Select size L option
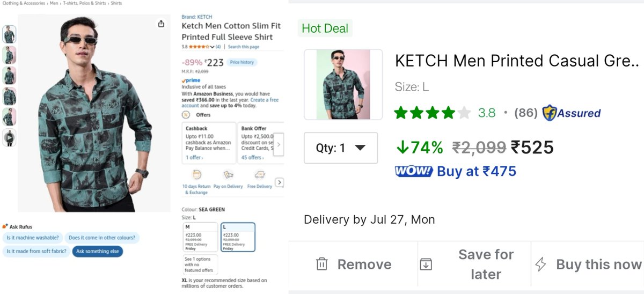Viewport: 644px width, 294px height. 238,237
